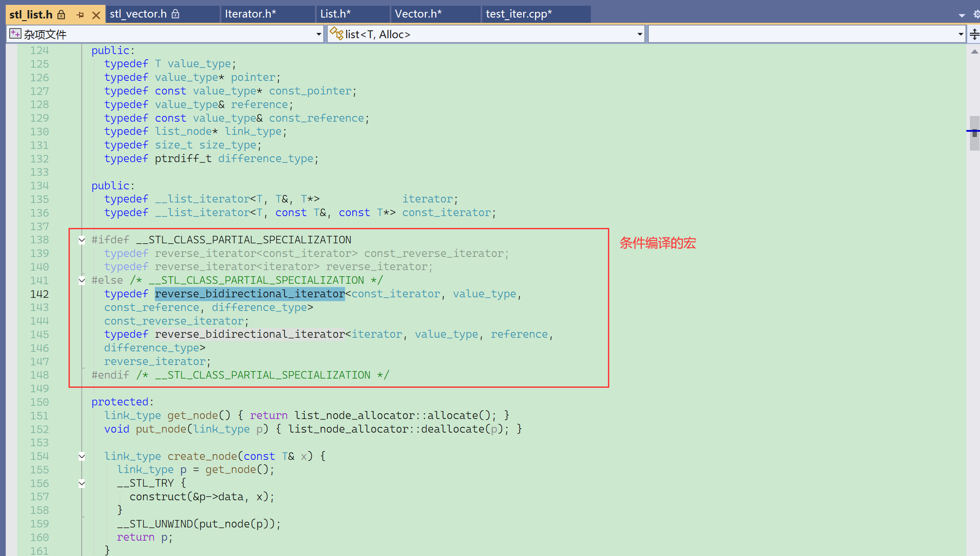Screen dimensions: 980x556
Task: Click lock icon on stl_list.h tab
Action: [x=61, y=14]
